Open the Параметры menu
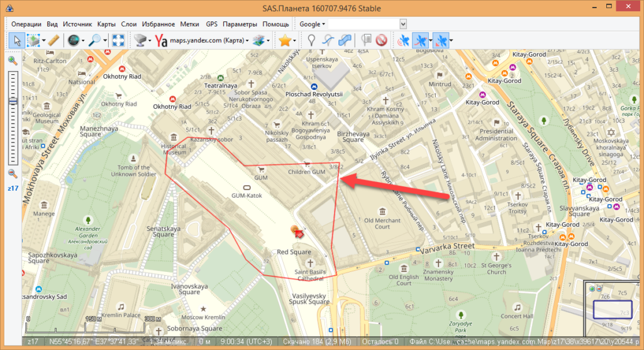This screenshot has width=644, height=350. 240,24
